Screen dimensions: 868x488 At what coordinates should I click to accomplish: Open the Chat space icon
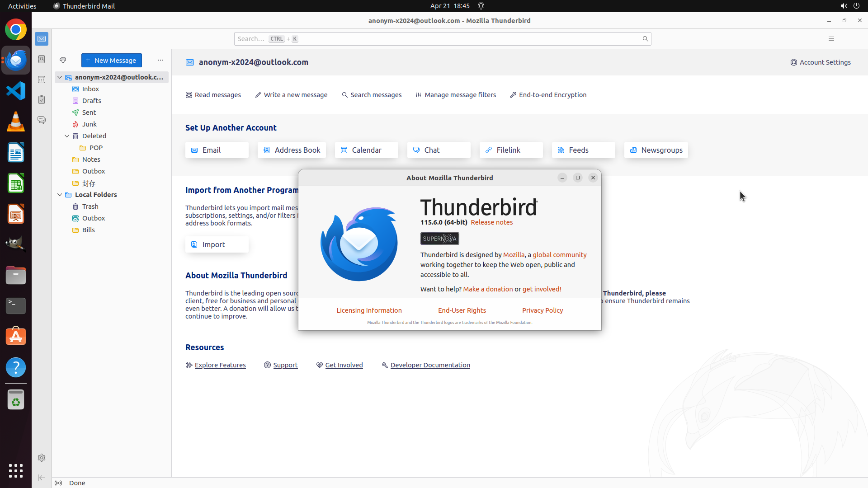[42, 120]
